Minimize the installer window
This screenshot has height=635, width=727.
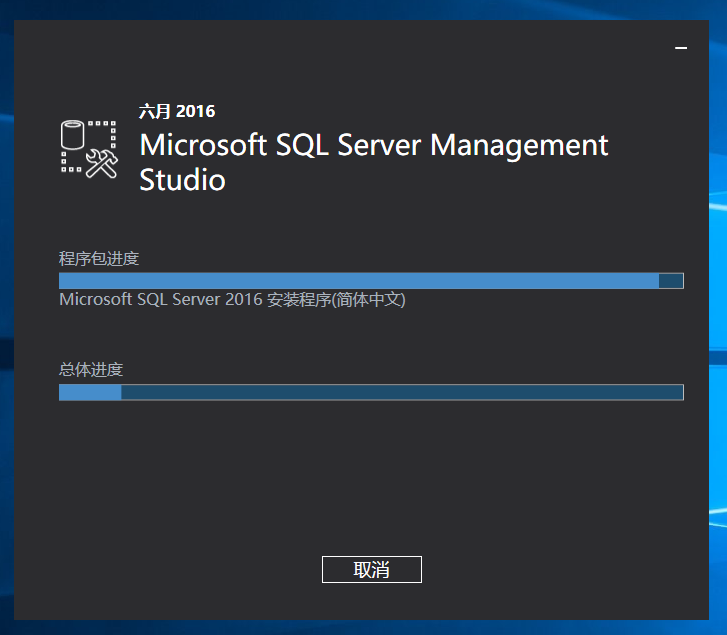click(x=681, y=47)
